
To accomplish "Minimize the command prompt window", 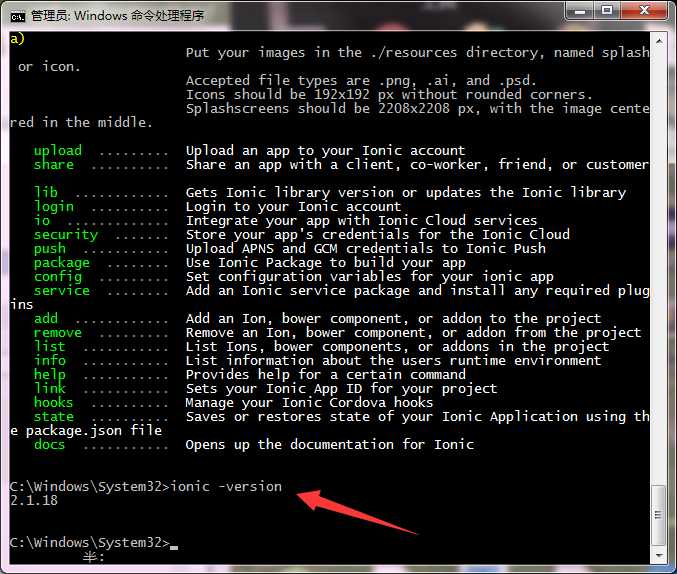I will 580,11.
